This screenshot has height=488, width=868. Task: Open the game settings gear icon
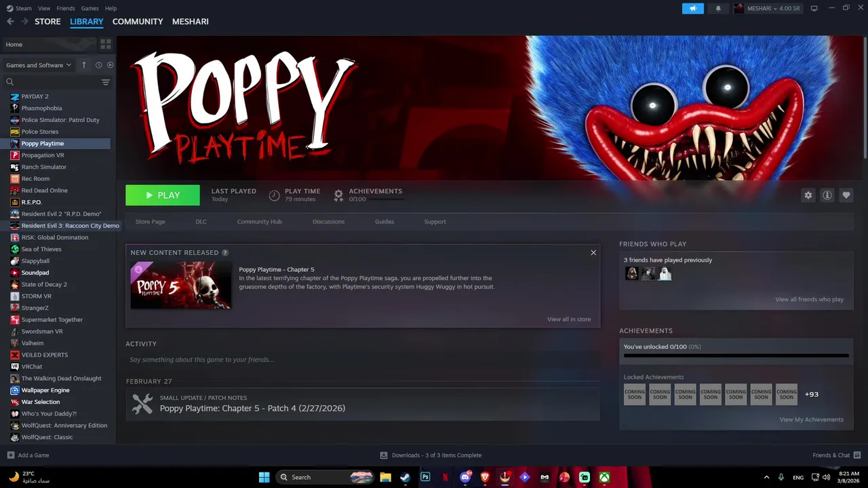(x=808, y=195)
